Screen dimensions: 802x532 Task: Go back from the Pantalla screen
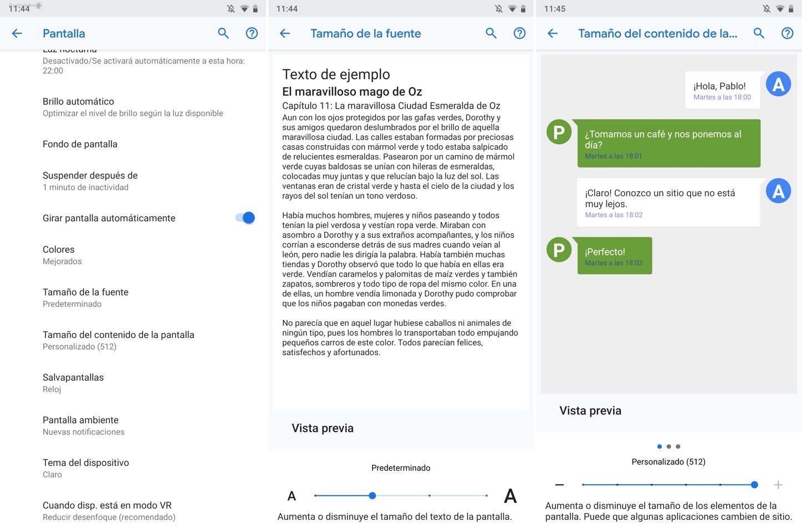tap(17, 33)
